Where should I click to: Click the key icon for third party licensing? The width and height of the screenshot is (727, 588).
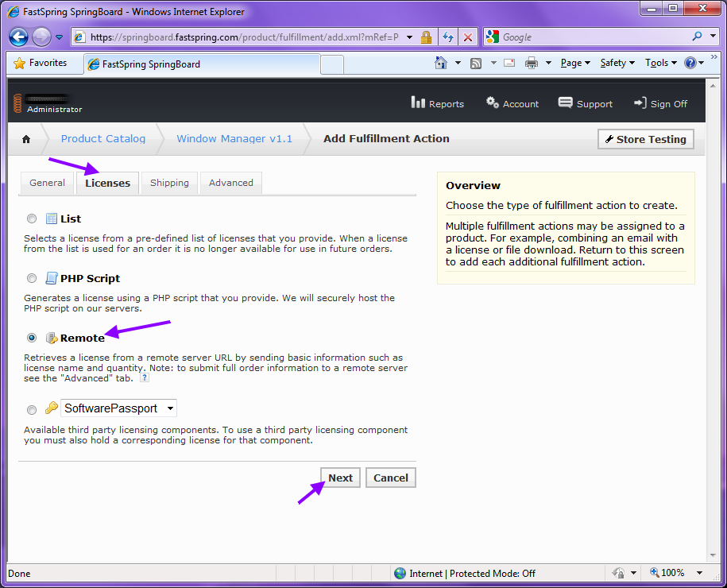(x=52, y=408)
